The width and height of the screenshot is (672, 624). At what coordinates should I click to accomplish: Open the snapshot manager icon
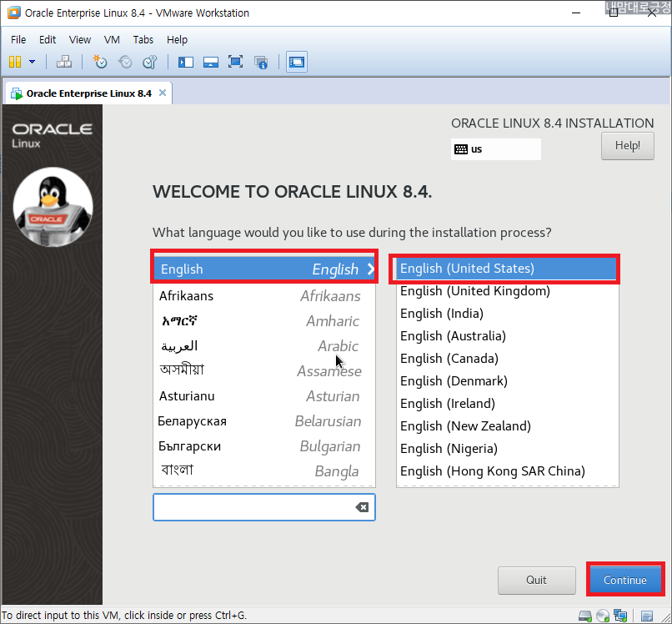[150, 62]
